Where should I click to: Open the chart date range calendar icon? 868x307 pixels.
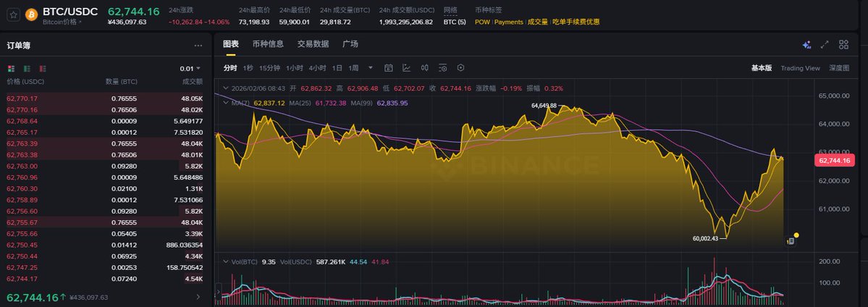[x=389, y=67]
